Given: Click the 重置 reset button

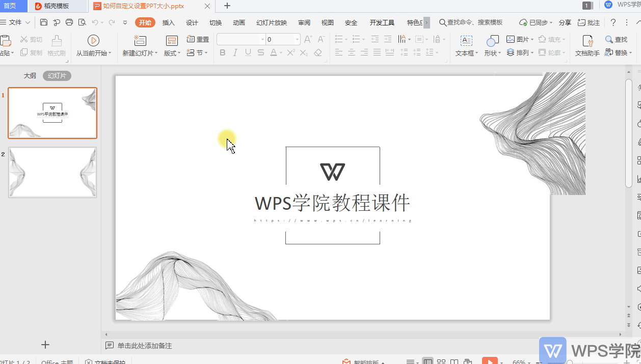Looking at the screenshot, I should [x=198, y=39].
